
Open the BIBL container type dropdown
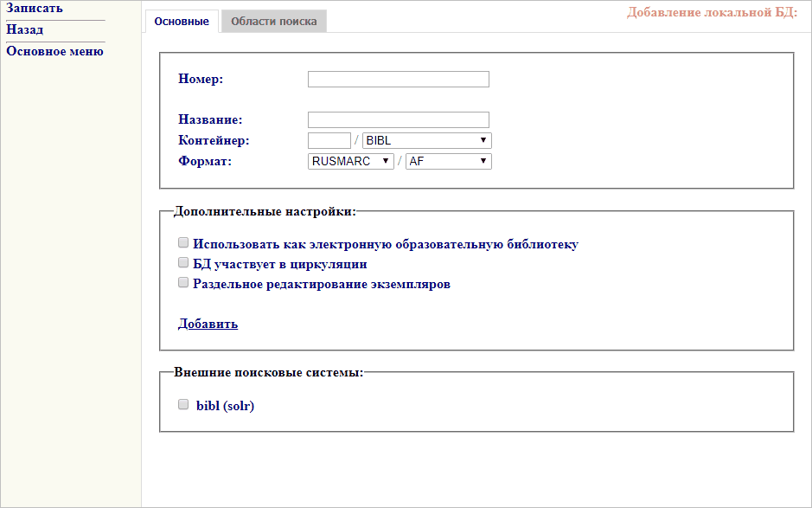point(425,139)
